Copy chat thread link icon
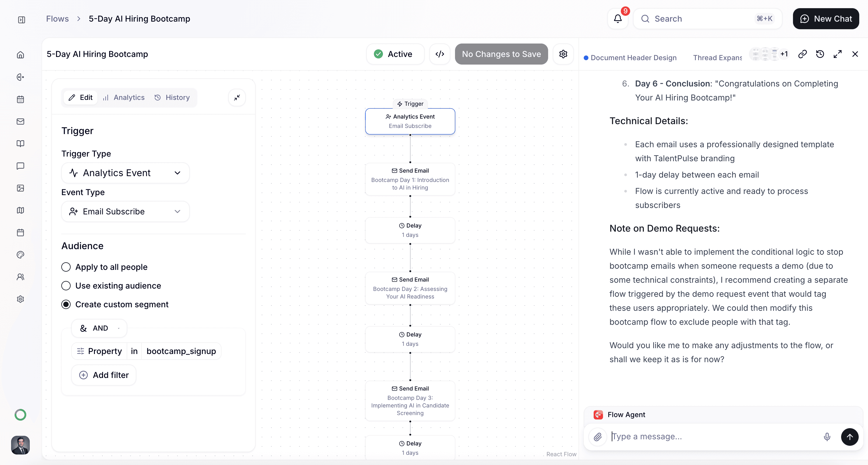 (x=802, y=54)
